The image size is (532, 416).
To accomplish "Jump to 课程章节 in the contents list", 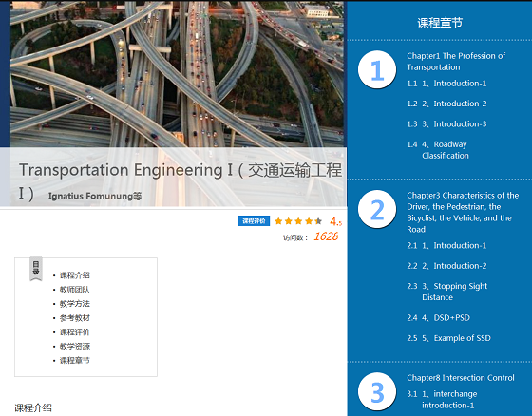I will point(75,360).
